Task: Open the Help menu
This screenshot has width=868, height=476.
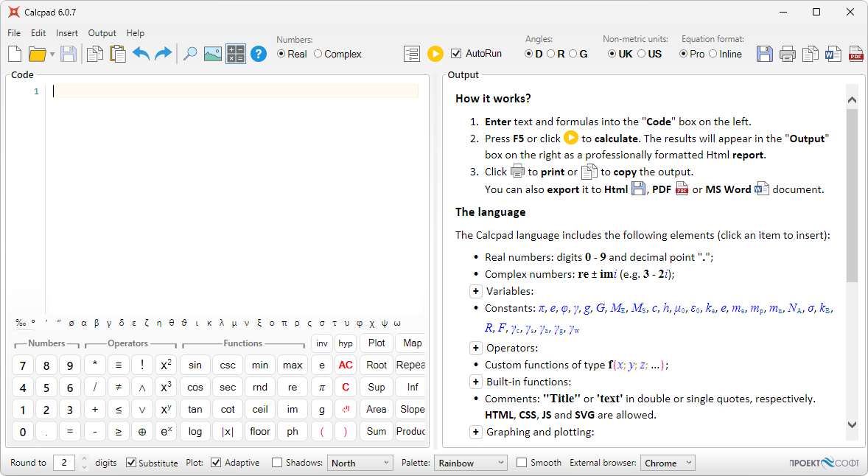Action: pos(135,33)
